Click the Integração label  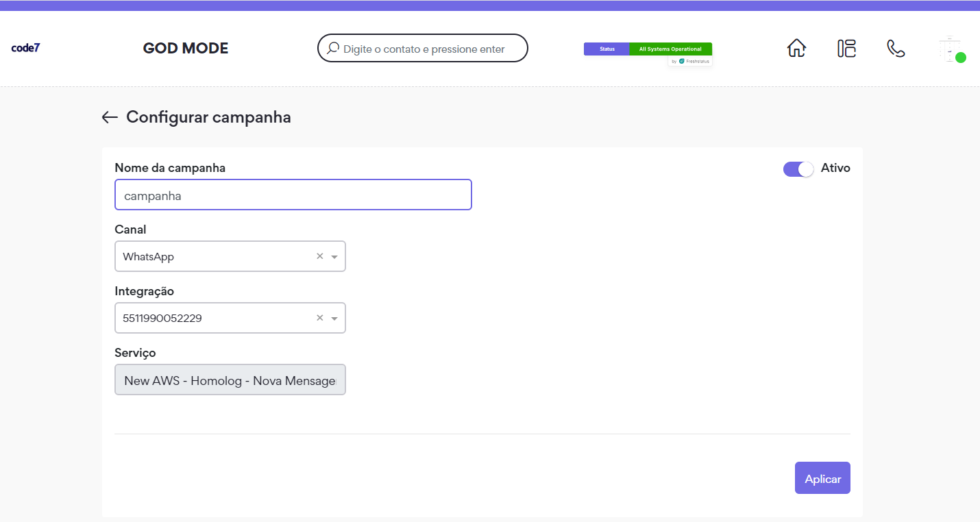click(x=145, y=291)
